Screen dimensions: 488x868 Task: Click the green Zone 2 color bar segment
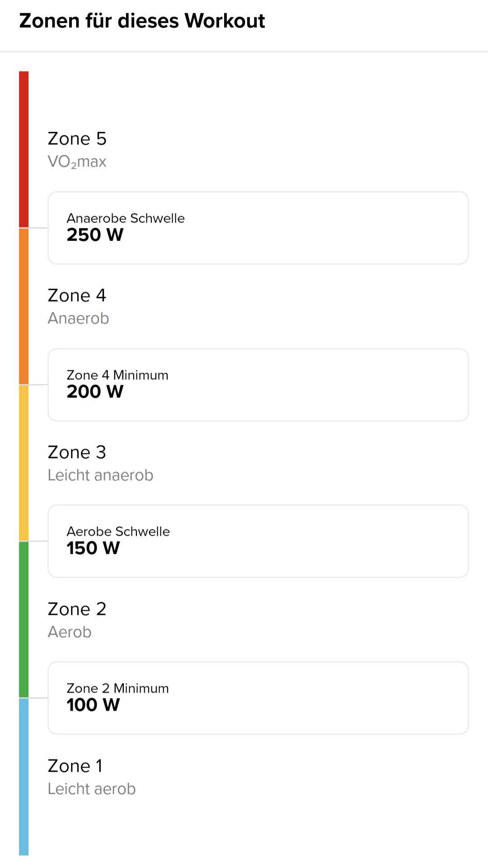24,619
